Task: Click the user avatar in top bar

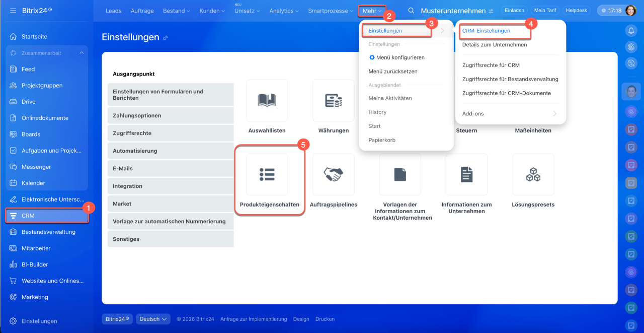Action: pos(630,11)
